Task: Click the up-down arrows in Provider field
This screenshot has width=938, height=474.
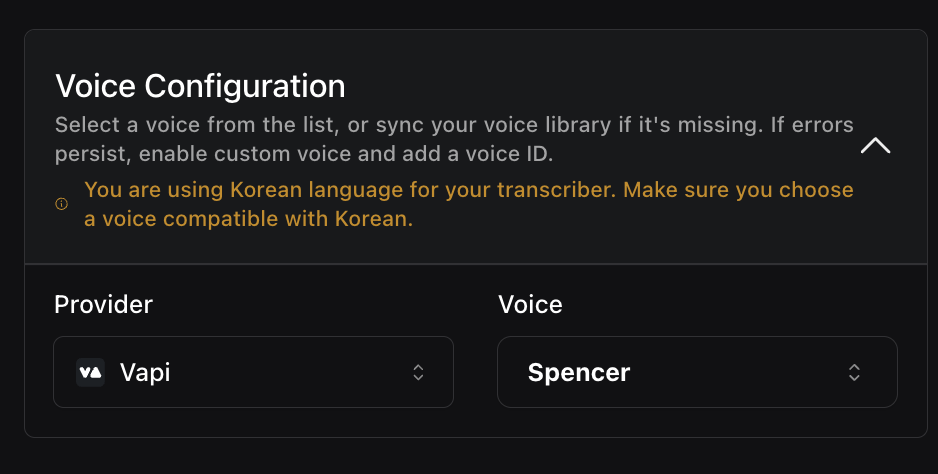Action: click(418, 372)
